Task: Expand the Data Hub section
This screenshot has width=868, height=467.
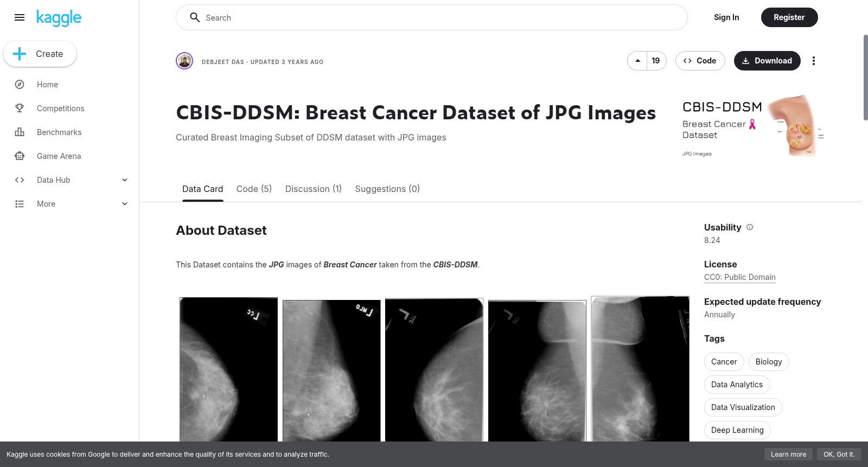Action: coord(125,180)
